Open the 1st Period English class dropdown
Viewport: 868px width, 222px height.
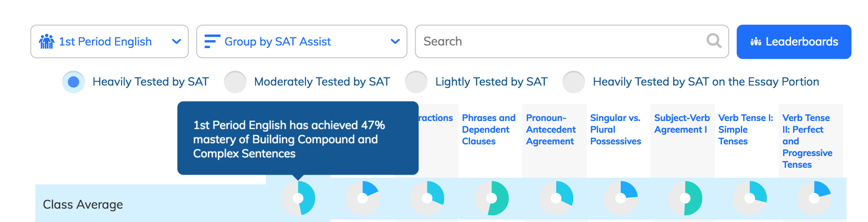click(110, 41)
